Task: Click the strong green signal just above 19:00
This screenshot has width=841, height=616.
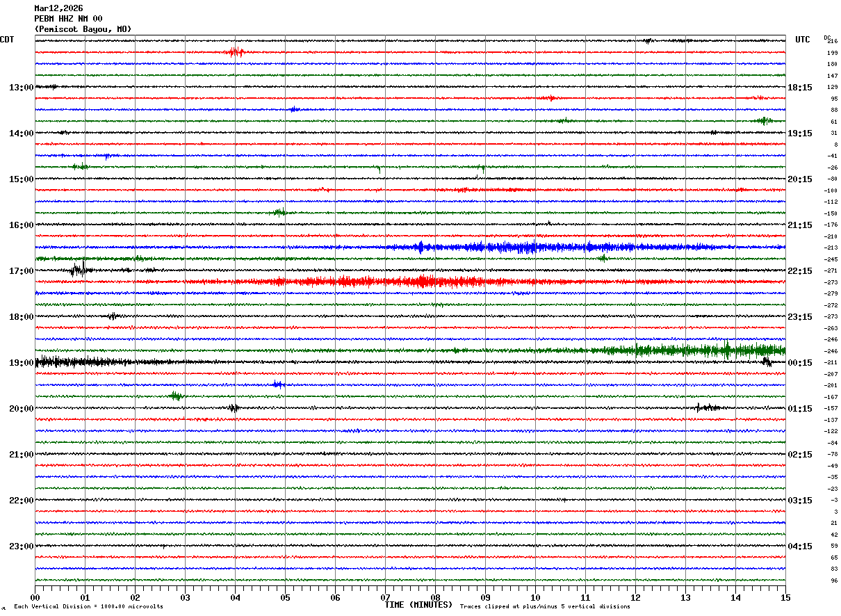Action: [695, 350]
